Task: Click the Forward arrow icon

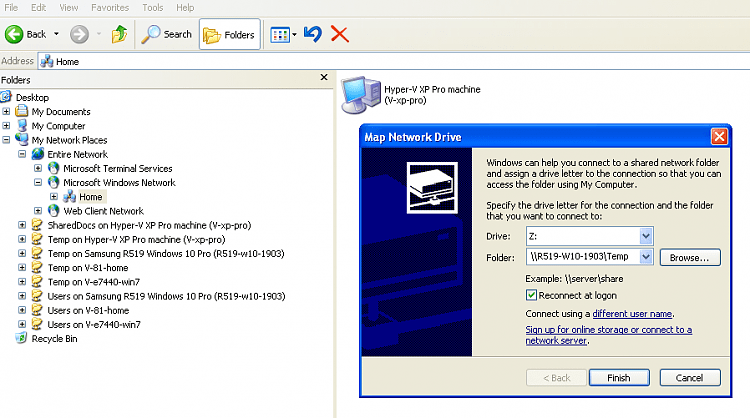Action: click(x=79, y=34)
